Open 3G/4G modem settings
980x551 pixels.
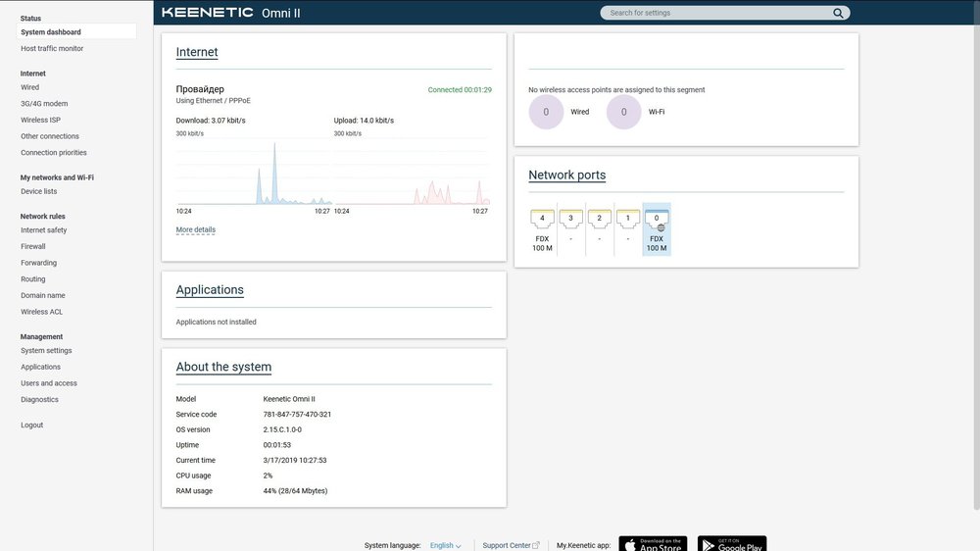[x=44, y=104]
